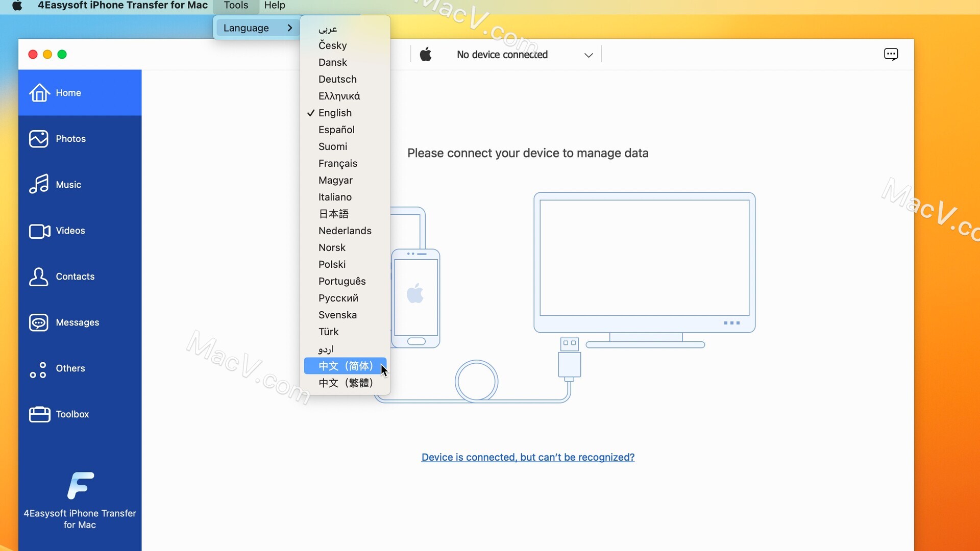Click the 4Easysoft iPhone Transfer for Mac app menu
Viewport: 980px width, 551px height.
coord(122,6)
